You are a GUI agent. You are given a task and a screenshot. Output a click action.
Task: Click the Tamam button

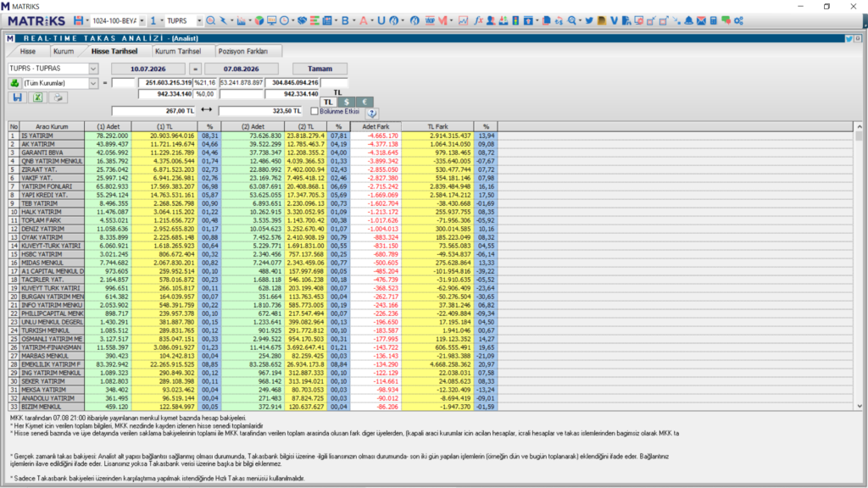tap(320, 69)
